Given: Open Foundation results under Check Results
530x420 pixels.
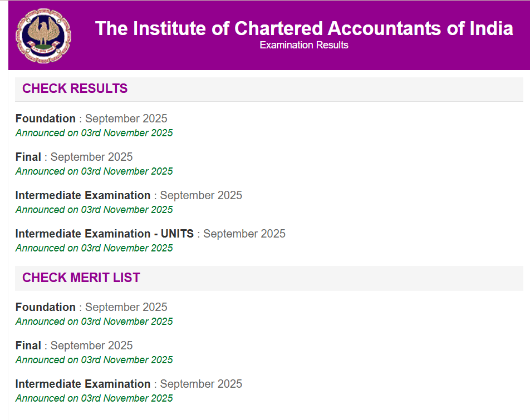Looking at the screenshot, I should point(46,118).
